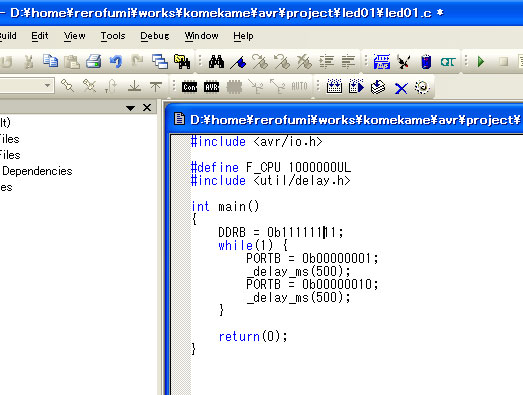This screenshot has width=523, height=395.
Task: Click the Cut scissors toolbar icon
Action: (x=29, y=62)
